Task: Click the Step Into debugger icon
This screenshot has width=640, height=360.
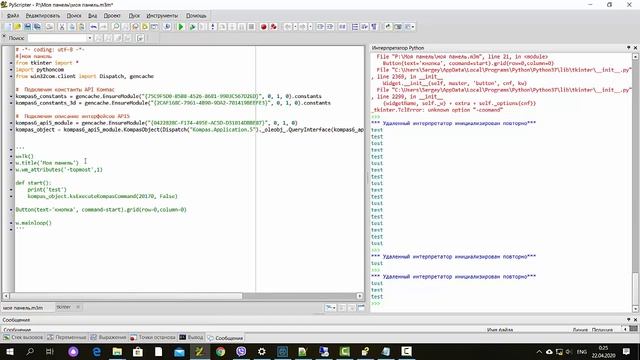Action: point(212,27)
